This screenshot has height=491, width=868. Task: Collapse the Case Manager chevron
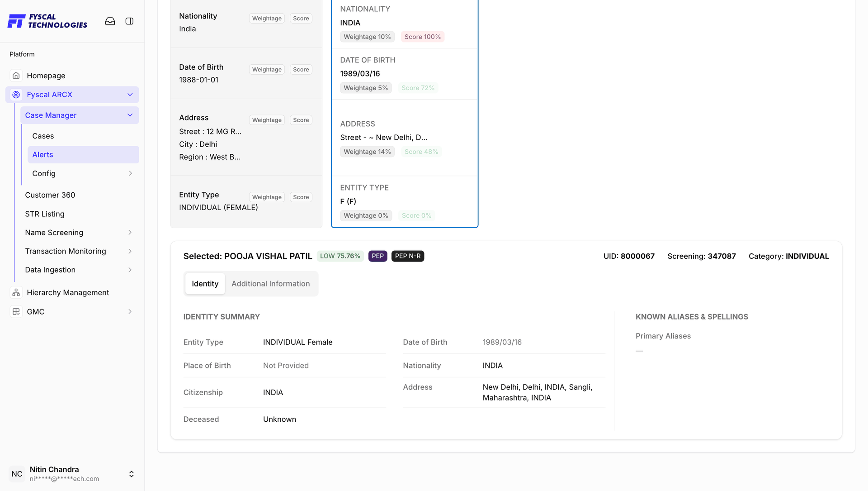tap(130, 115)
